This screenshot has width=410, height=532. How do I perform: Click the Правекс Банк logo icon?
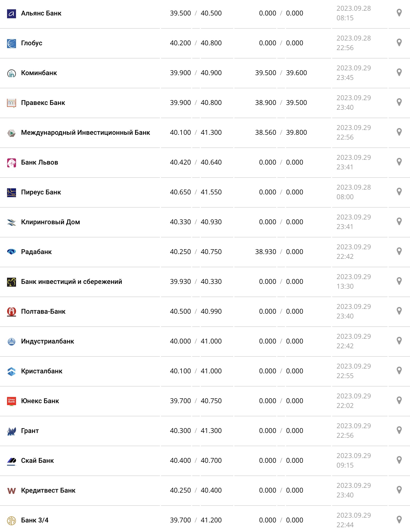[12, 103]
